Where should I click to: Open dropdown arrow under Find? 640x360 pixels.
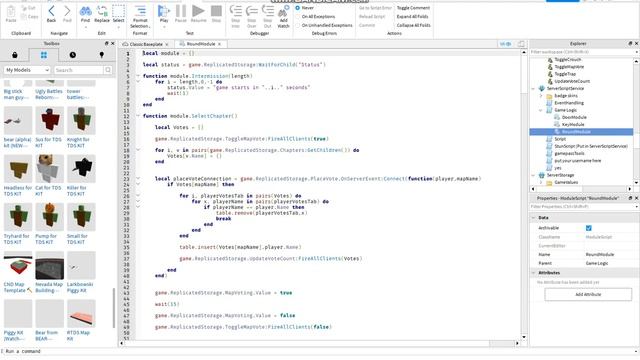85,27
